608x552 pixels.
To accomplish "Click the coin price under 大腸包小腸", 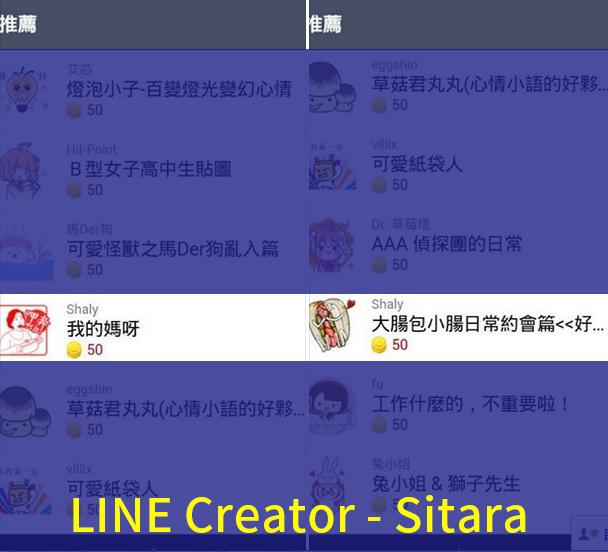I will coord(390,345).
